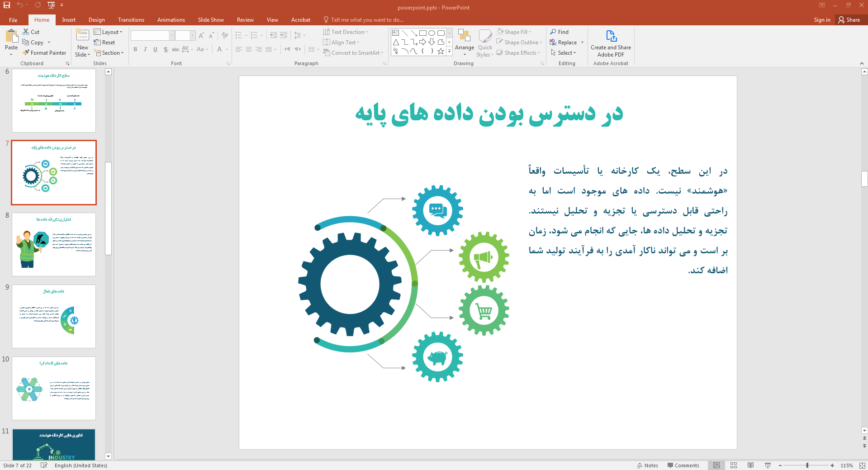This screenshot has height=470, width=868.
Task: Open the Arrange tool
Action: pyautogui.click(x=465, y=43)
